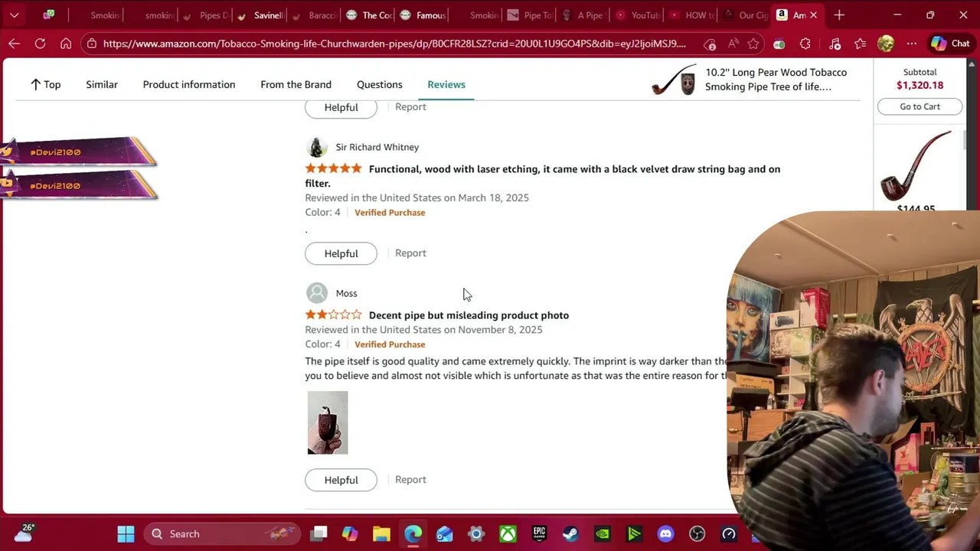The image size is (980, 551).
Task: Open Microsoft Edge taskbar icon
Action: [x=413, y=533]
